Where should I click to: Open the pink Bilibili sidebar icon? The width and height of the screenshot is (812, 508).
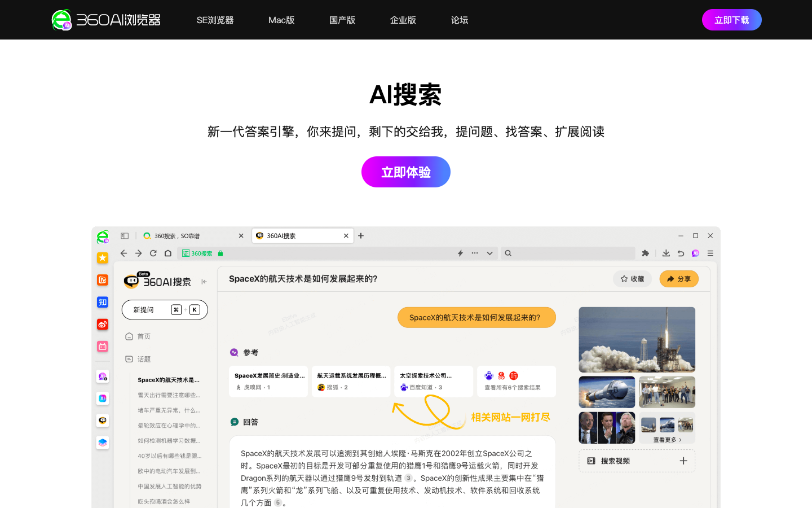(103, 347)
